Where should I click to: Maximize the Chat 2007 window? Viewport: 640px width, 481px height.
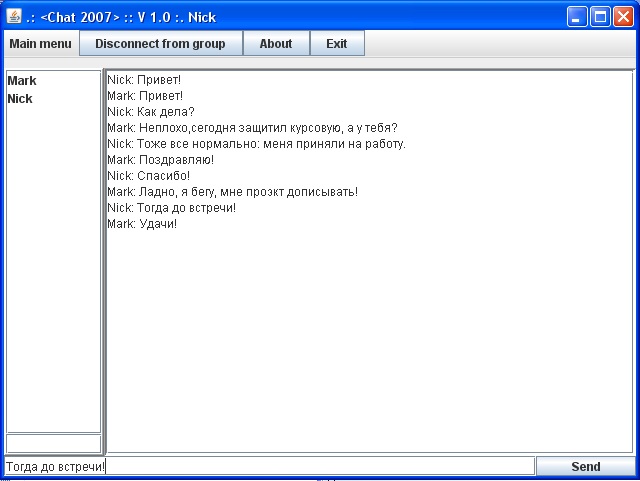click(x=600, y=17)
